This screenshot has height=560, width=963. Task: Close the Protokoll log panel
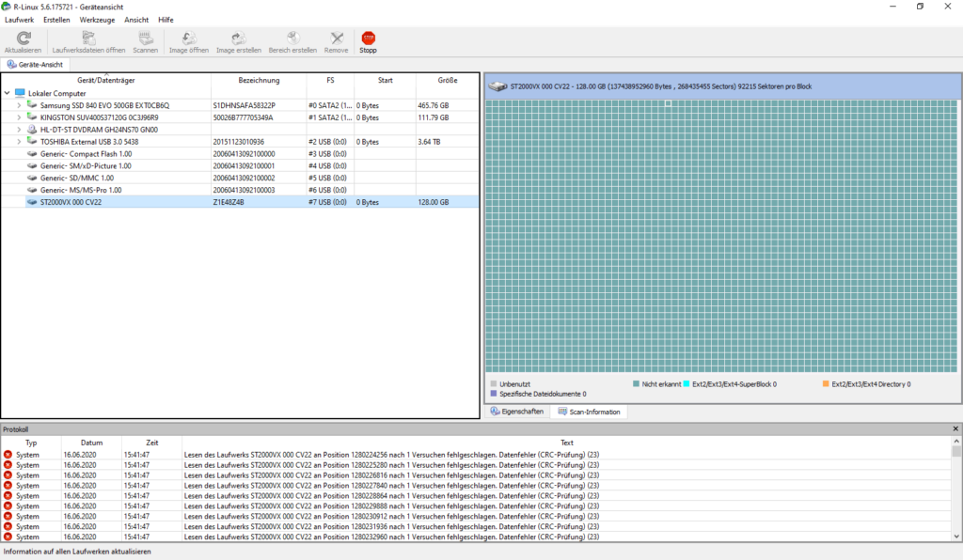(x=955, y=429)
